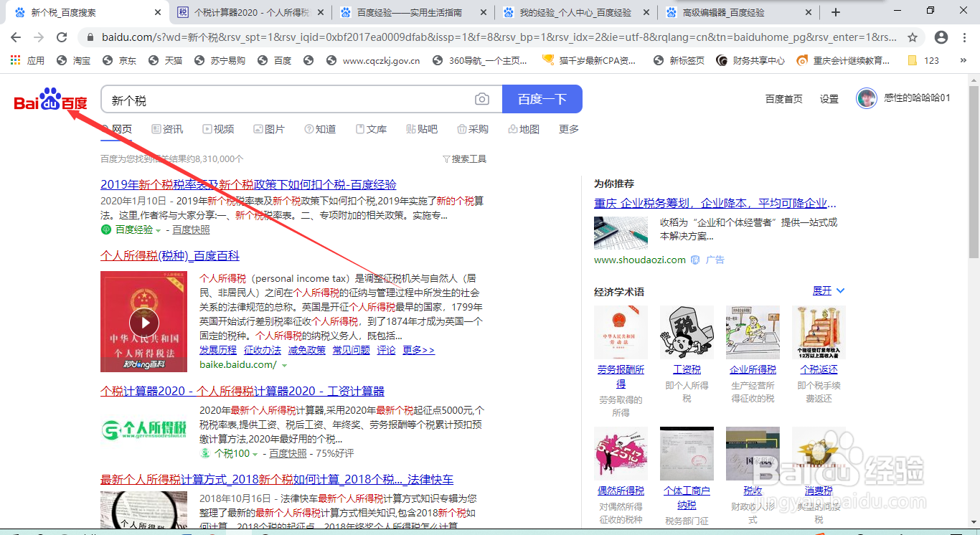Select the 知道 search category
The width and height of the screenshot is (980, 535).
320,129
